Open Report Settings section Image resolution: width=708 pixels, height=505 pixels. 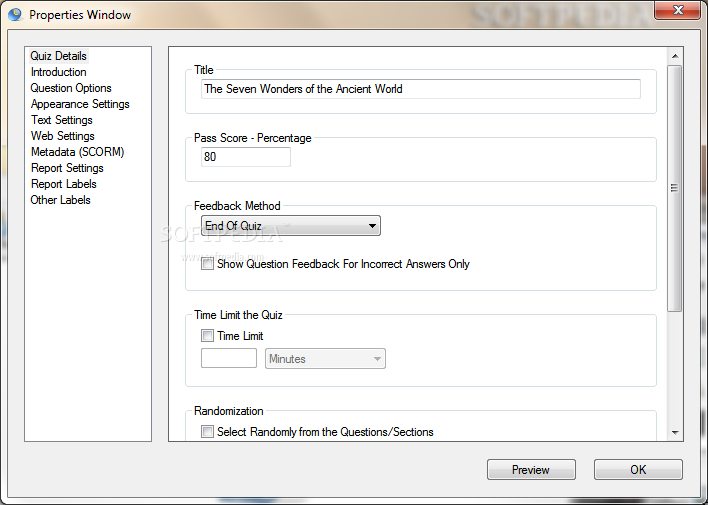pos(67,168)
